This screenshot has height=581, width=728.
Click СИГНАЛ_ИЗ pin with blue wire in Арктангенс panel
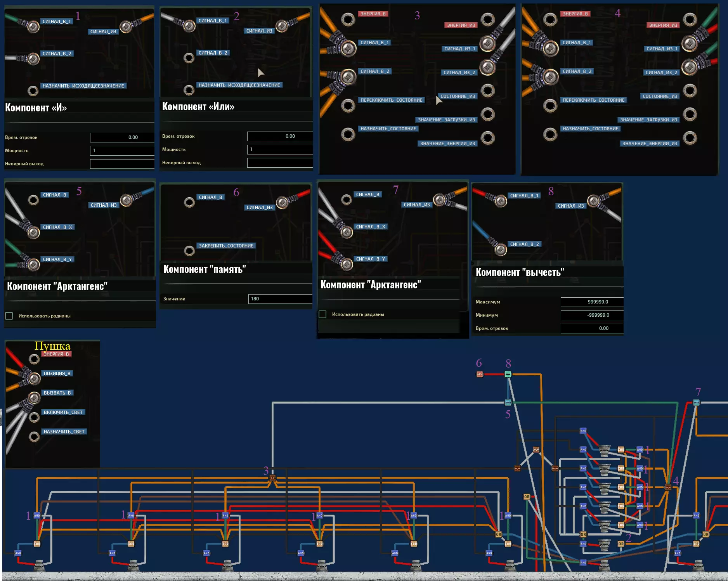coord(126,200)
